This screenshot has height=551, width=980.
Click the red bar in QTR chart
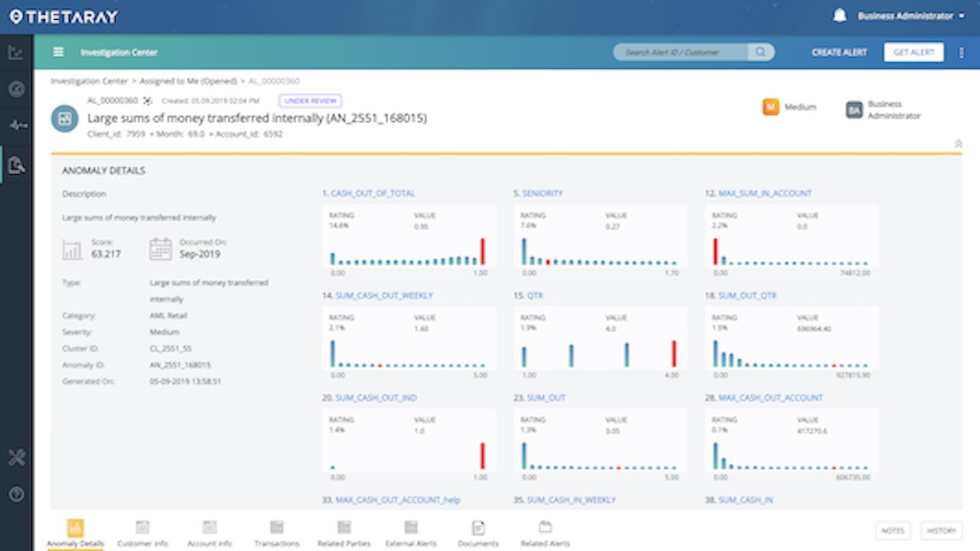coord(674,354)
